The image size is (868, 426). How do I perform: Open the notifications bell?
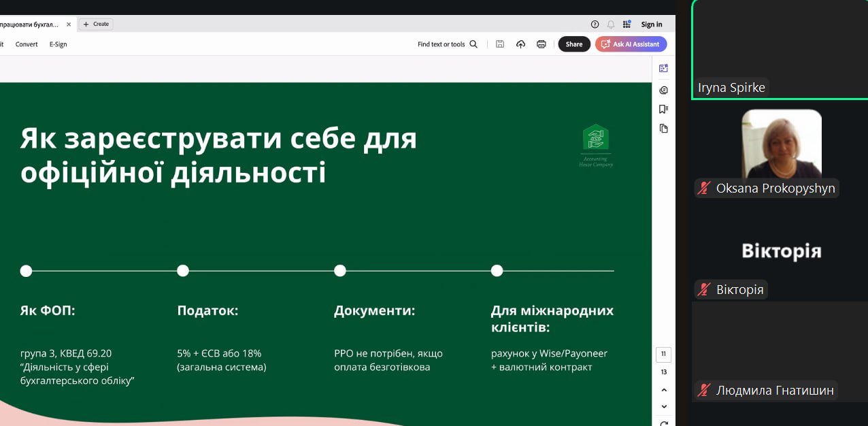click(x=611, y=24)
